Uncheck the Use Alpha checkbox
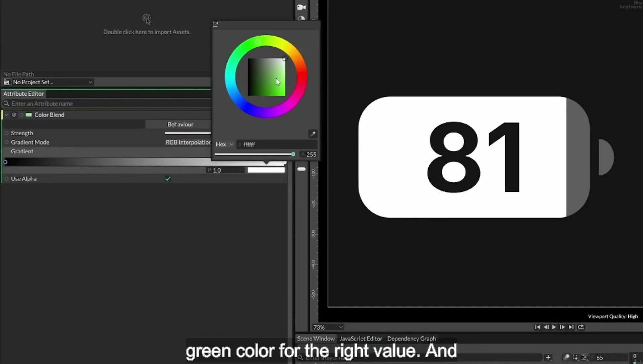The width and height of the screenshot is (643, 364). (x=168, y=179)
